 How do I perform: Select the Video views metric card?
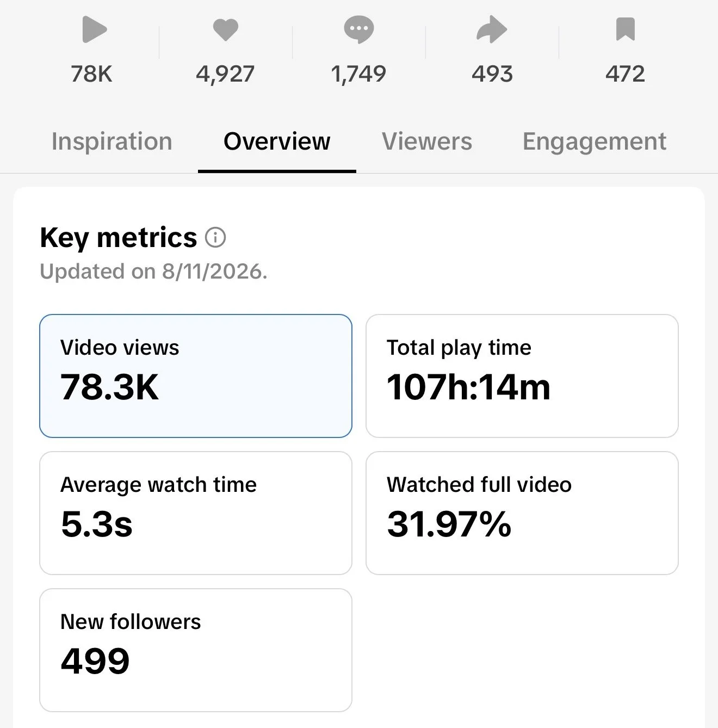pyautogui.click(x=196, y=376)
